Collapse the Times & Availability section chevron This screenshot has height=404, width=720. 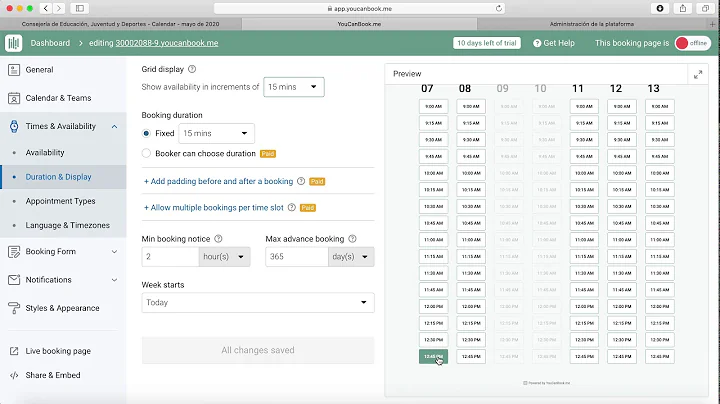click(x=114, y=127)
